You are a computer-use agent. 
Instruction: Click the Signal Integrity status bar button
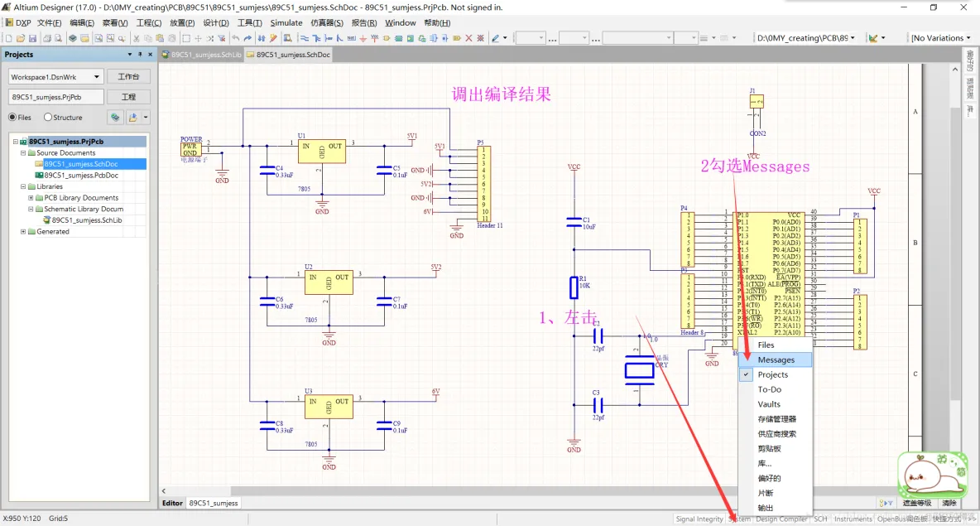point(699,519)
